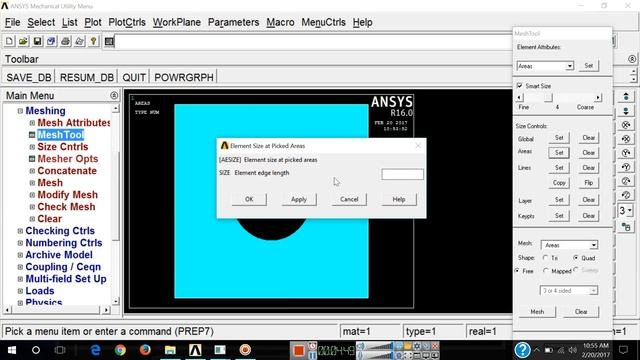Click the Report Generator icon
Viewport: 640px width, 360px height.
[79, 41]
